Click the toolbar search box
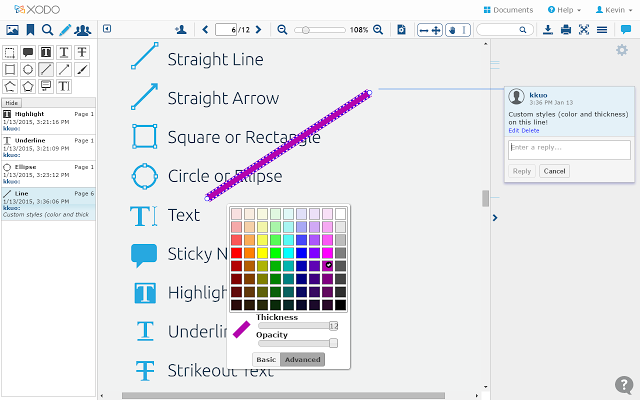 click(x=504, y=30)
